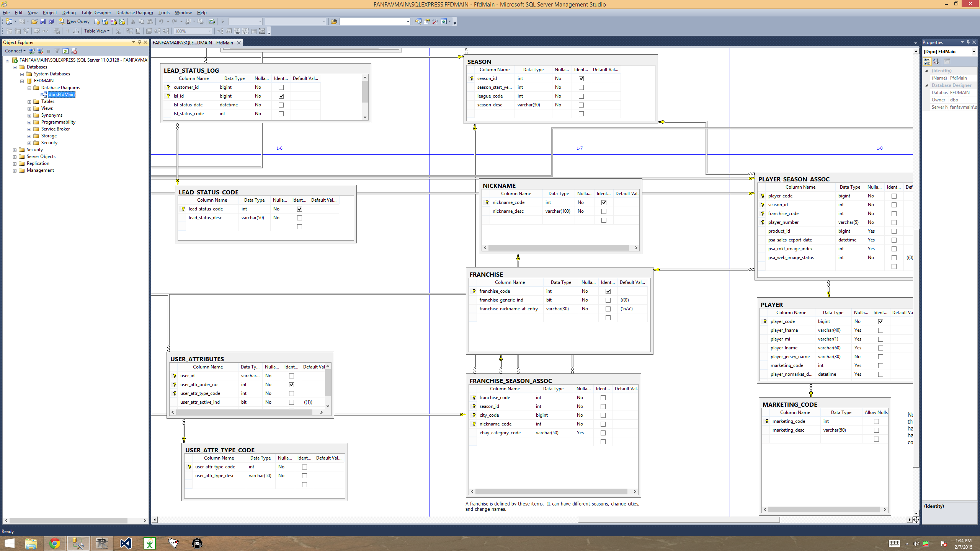The image size is (980, 551).
Task: Toggle identity checkbox for user_attr_order_no
Action: (291, 385)
